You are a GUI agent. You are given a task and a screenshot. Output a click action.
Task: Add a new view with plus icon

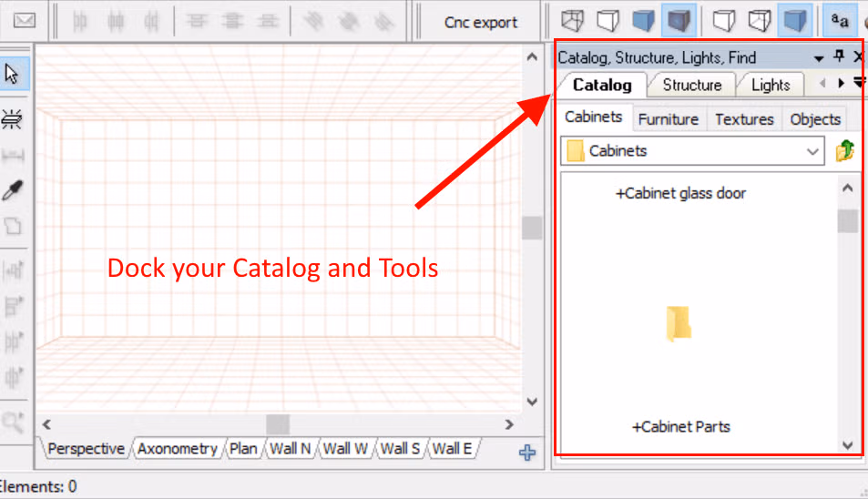click(527, 453)
